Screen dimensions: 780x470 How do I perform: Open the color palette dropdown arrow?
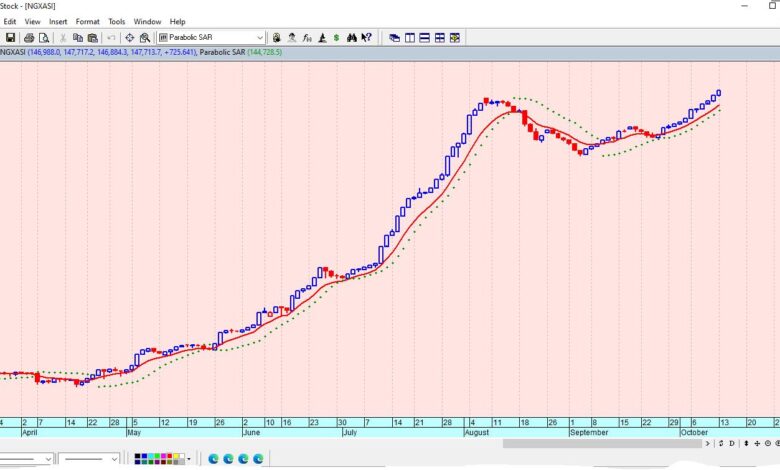[x=187, y=458]
